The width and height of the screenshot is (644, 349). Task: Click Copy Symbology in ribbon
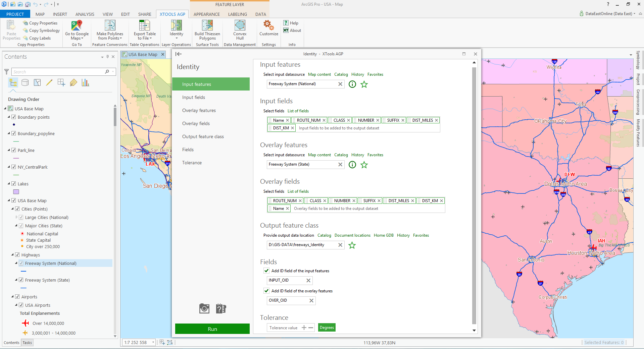coord(41,31)
